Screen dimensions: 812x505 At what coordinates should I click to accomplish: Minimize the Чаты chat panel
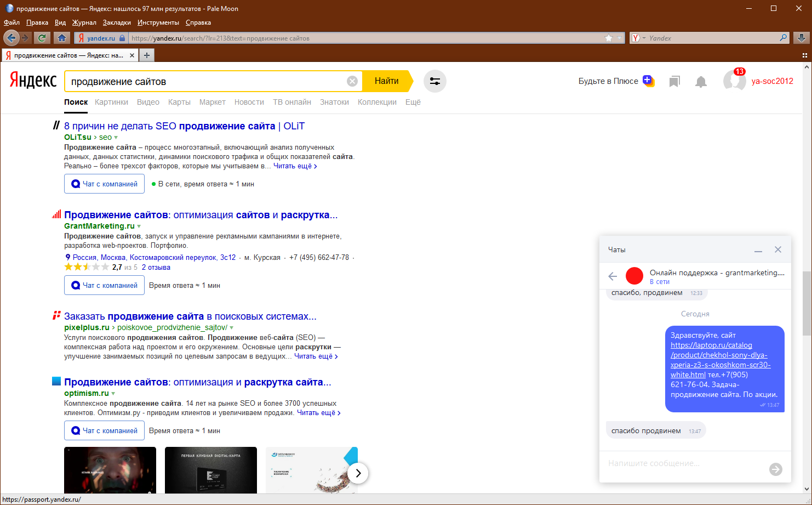pyautogui.click(x=758, y=250)
